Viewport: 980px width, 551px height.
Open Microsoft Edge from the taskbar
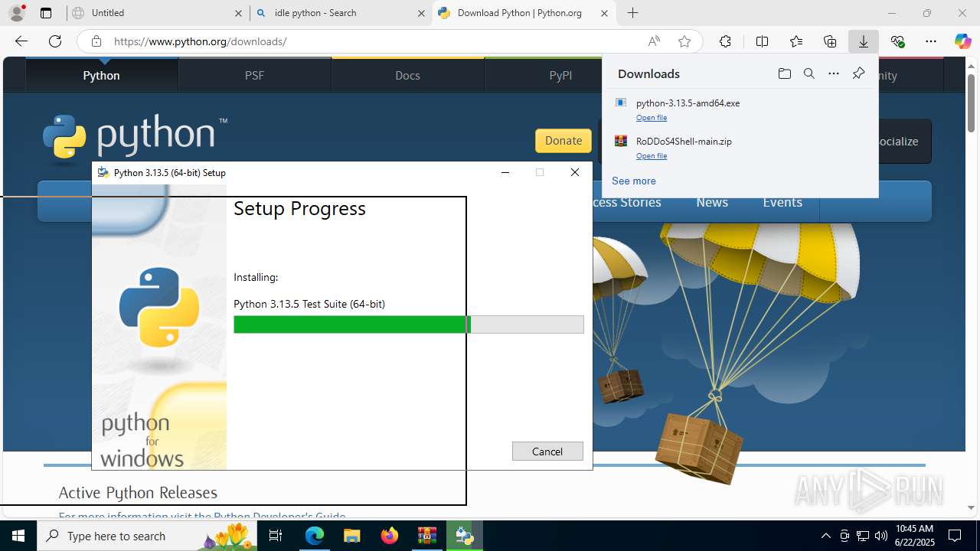click(x=315, y=536)
